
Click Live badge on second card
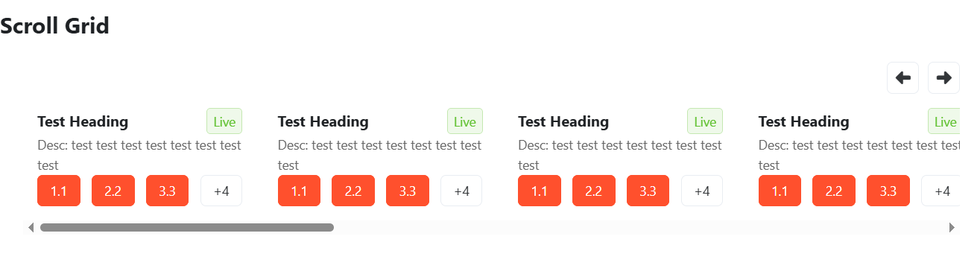click(465, 121)
